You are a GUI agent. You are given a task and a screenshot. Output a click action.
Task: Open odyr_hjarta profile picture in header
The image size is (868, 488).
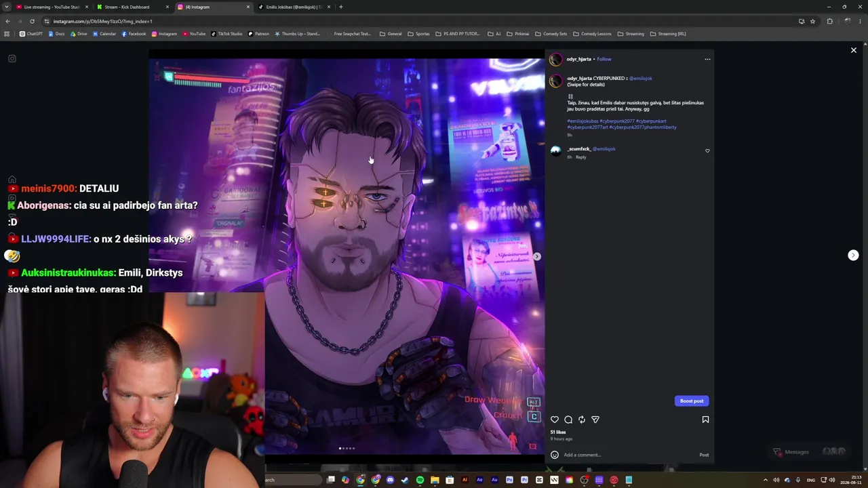(555, 59)
